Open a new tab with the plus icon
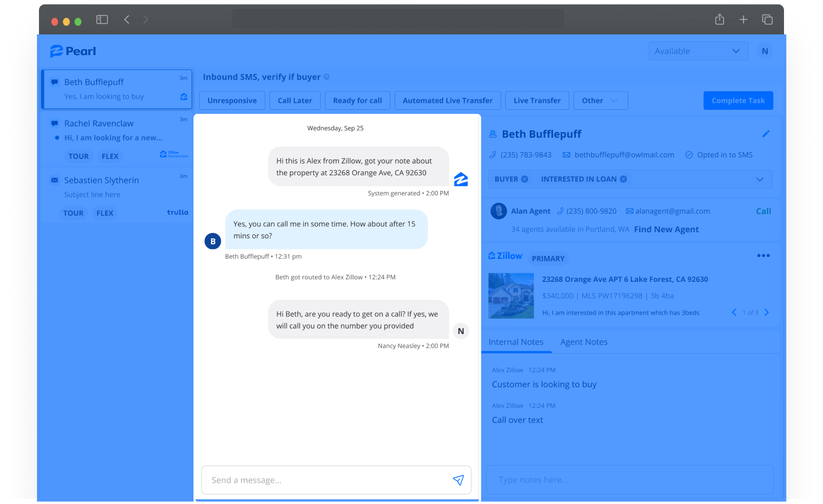 click(x=743, y=20)
